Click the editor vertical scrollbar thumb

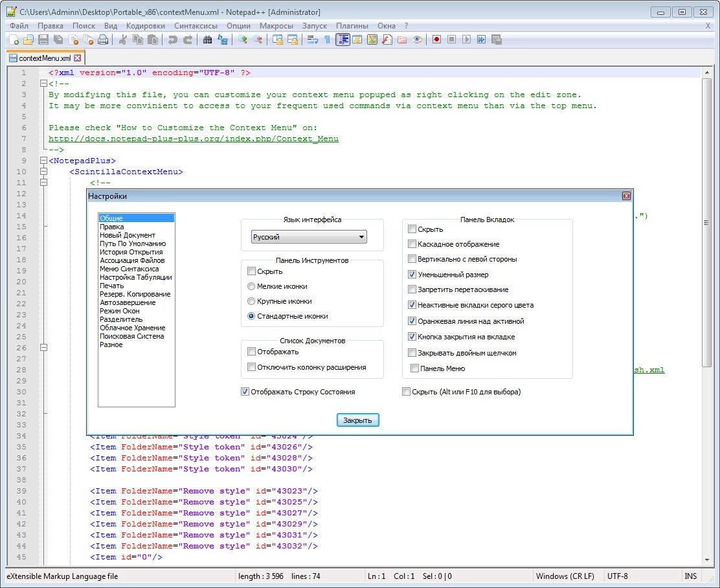(706, 222)
